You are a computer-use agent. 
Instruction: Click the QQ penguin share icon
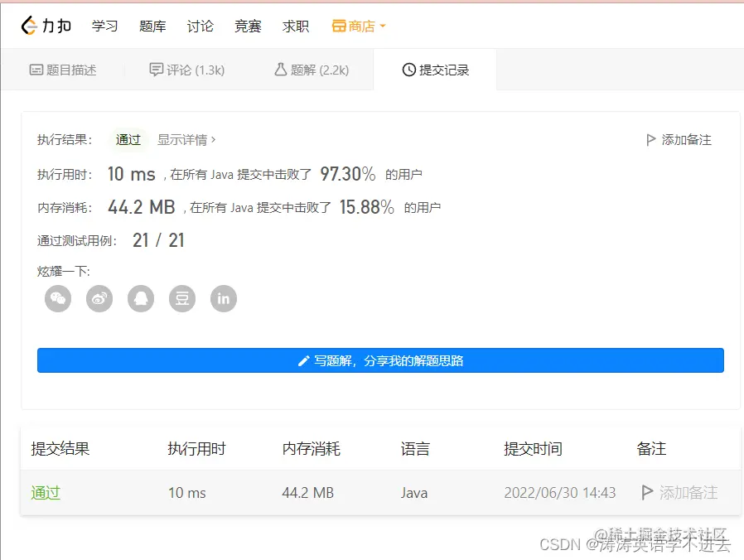coord(140,298)
